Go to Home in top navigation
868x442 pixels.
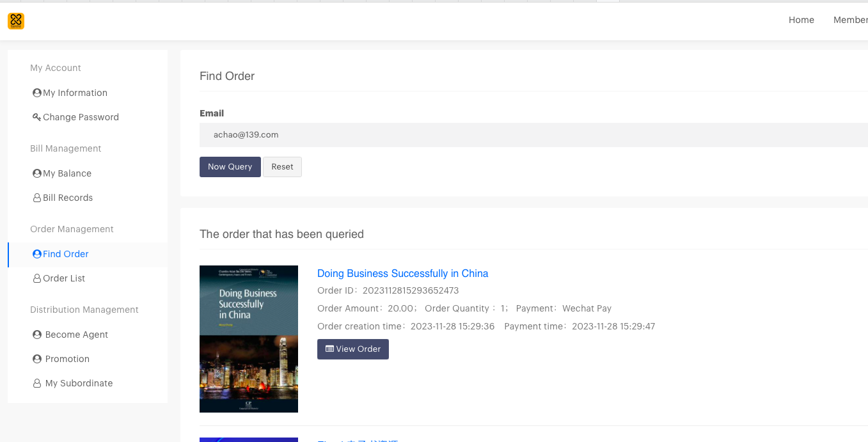coord(801,20)
